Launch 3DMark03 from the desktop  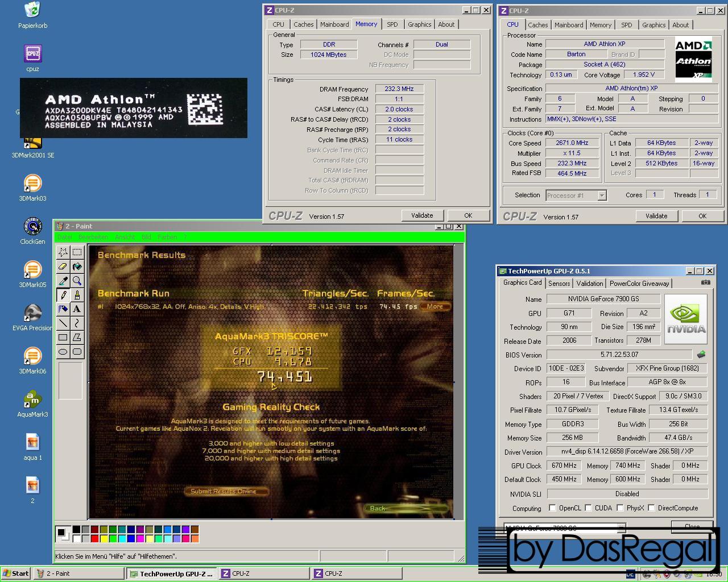[32, 188]
